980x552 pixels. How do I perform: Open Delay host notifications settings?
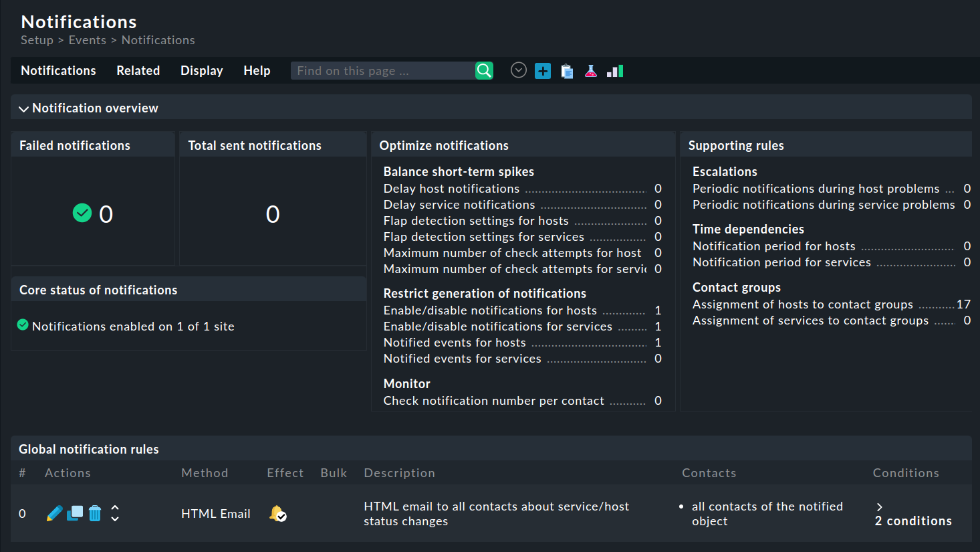451,188
